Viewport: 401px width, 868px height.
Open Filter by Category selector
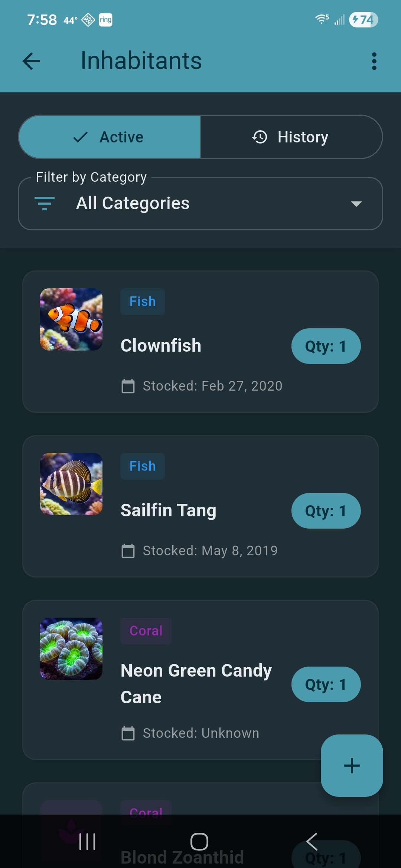pyautogui.click(x=200, y=204)
